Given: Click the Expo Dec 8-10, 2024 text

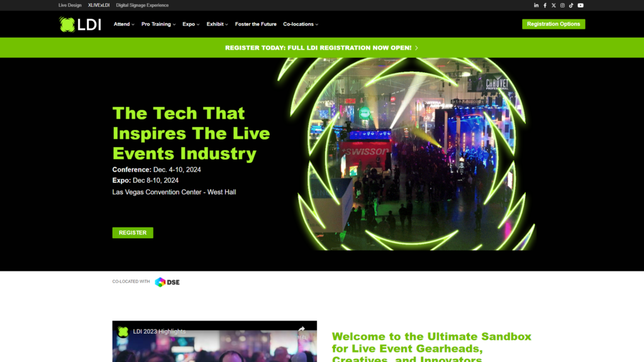Looking at the screenshot, I should point(145,180).
